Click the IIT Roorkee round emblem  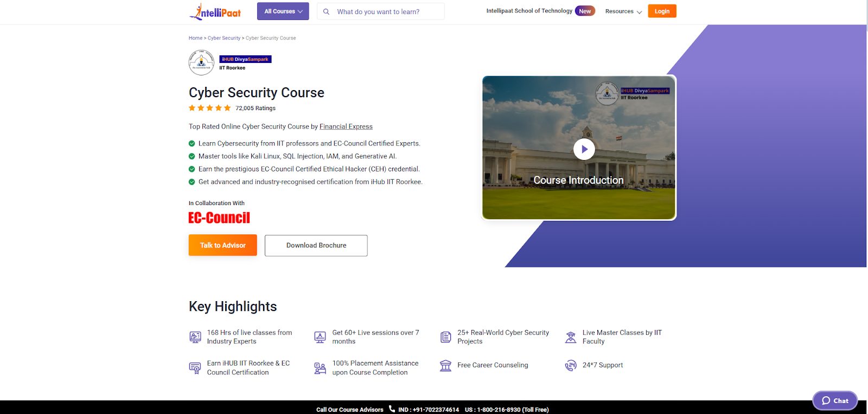point(201,62)
